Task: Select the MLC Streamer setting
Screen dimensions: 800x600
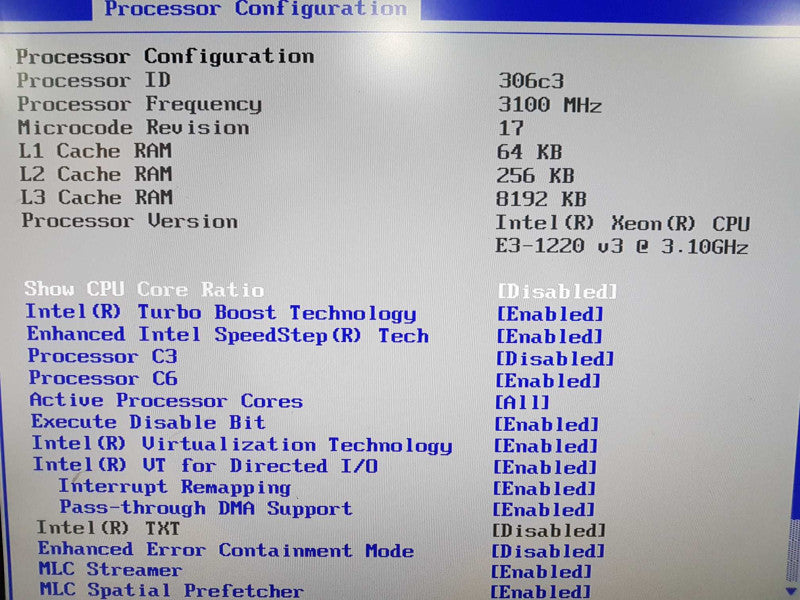Action: (110, 569)
